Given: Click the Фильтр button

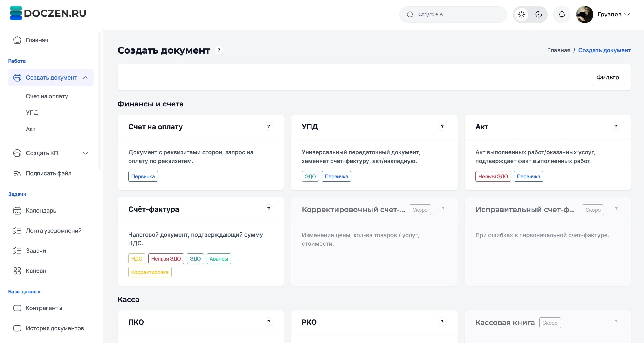Looking at the screenshot, I should pos(608,77).
